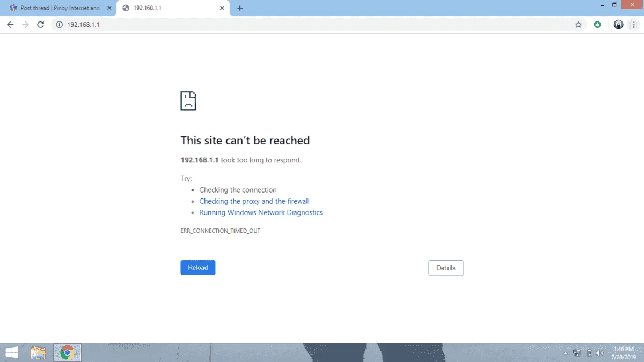Select the 192.168.1.1 tab

tap(172, 8)
